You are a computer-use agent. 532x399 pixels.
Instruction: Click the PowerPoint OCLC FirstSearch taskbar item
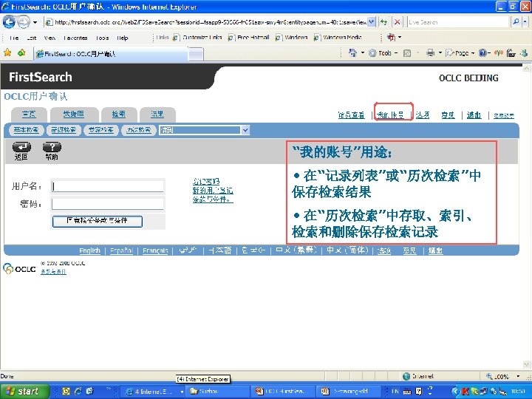pos(283,392)
